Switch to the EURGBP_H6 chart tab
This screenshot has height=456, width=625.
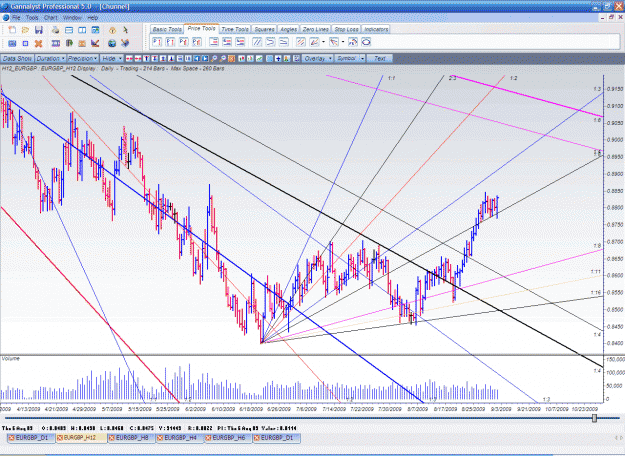[228, 438]
